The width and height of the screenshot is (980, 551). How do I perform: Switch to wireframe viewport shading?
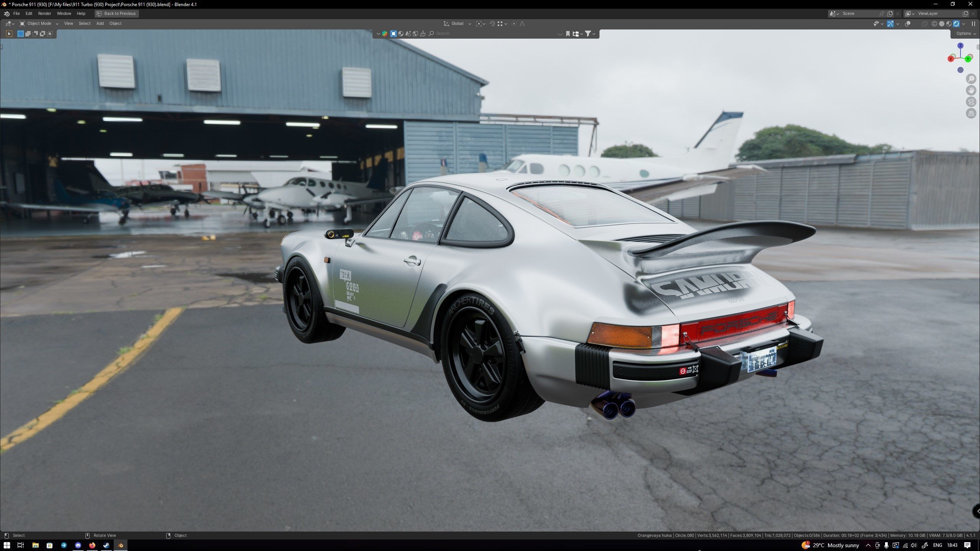(934, 24)
